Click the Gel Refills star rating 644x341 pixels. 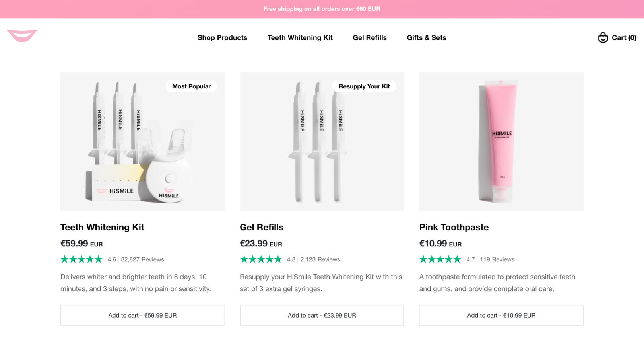pyautogui.click(x=261, y=259)
